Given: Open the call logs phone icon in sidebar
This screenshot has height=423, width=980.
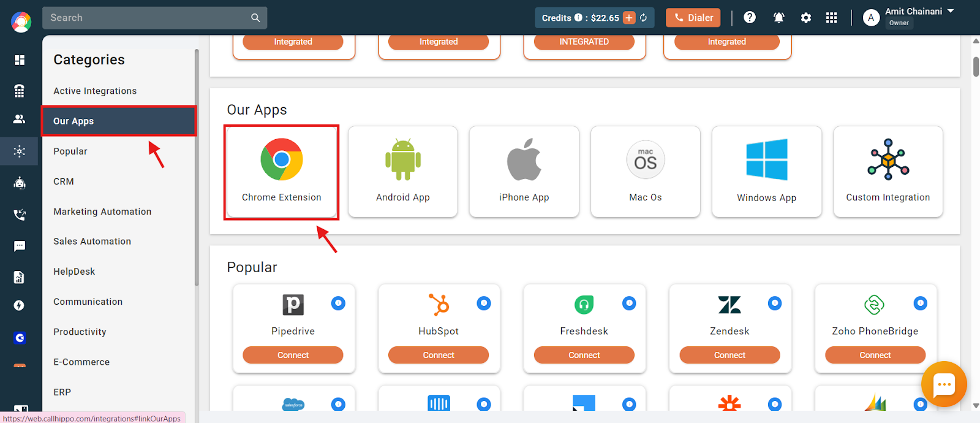Looking at the screenshot, I should pos(20,215).
